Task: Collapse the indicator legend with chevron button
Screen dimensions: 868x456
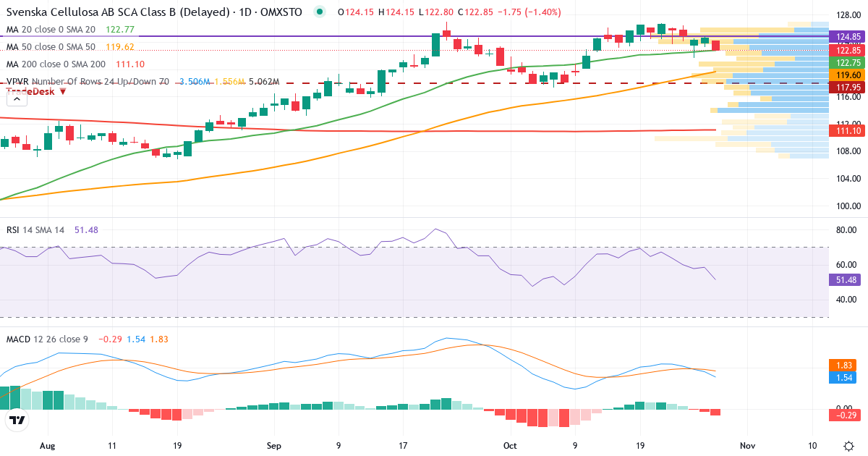Action: pyautogui.click(x=17, y=101)
